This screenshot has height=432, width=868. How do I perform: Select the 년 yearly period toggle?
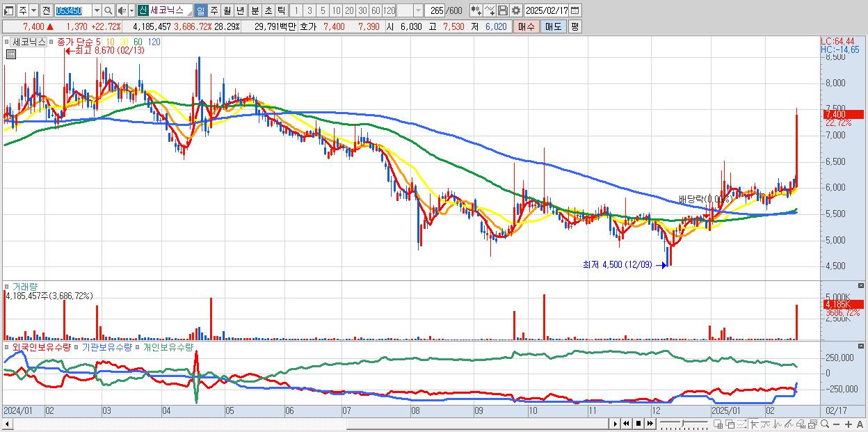240,10
